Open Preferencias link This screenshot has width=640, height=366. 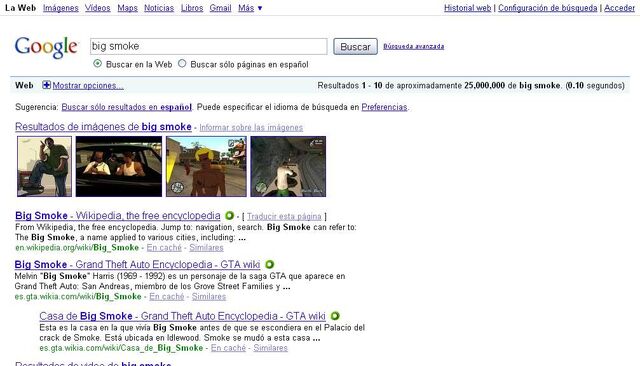click(384, 107)
